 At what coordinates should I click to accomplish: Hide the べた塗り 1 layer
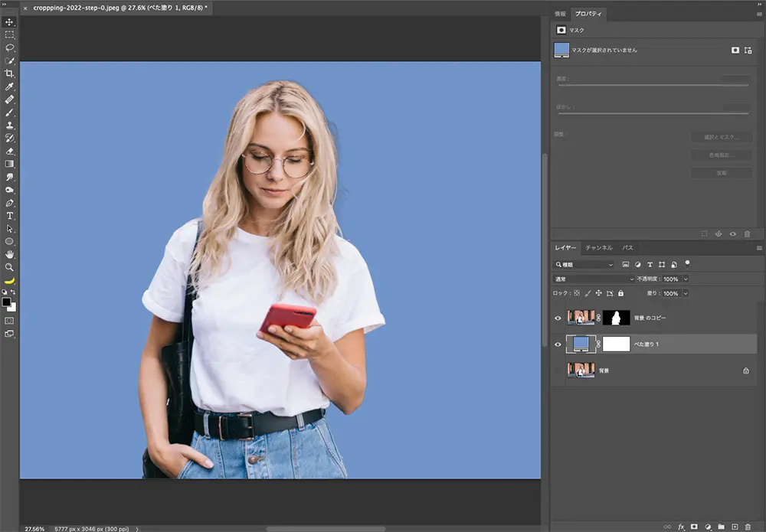(x=558, y=344)
